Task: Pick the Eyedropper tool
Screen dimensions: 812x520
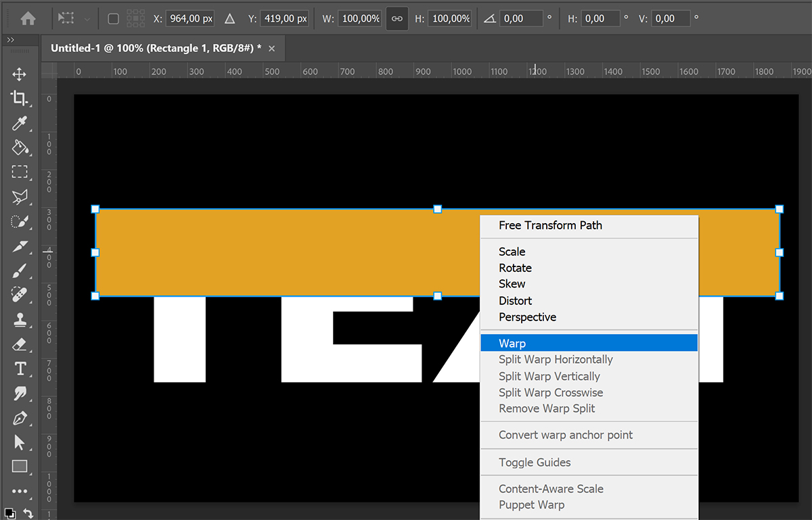Action: [20, 123]
